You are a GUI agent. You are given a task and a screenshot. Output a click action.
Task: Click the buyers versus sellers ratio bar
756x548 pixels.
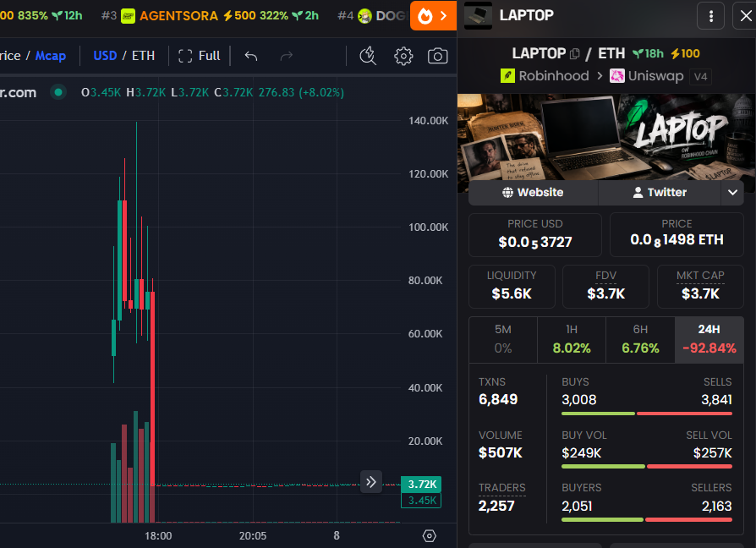tap(647, 519)
